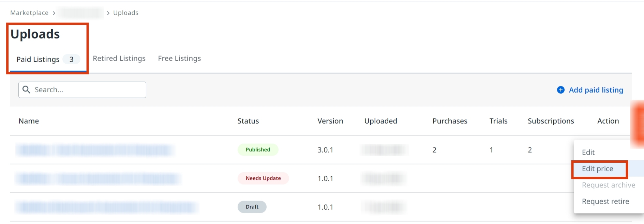Select Edit price in the action menu
Viewport: 644px width, 224px height.
click(597, 169)
